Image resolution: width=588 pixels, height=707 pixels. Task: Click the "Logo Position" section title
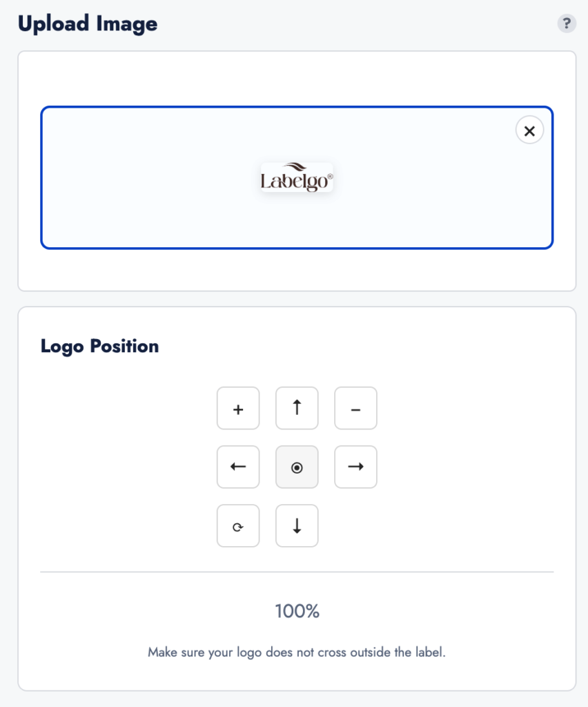pyautogui.click(x=99, y=346)
